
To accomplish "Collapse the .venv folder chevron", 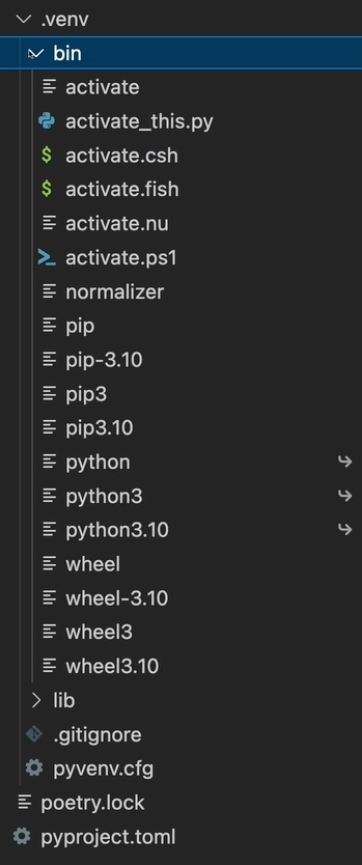I will [23, 20].
